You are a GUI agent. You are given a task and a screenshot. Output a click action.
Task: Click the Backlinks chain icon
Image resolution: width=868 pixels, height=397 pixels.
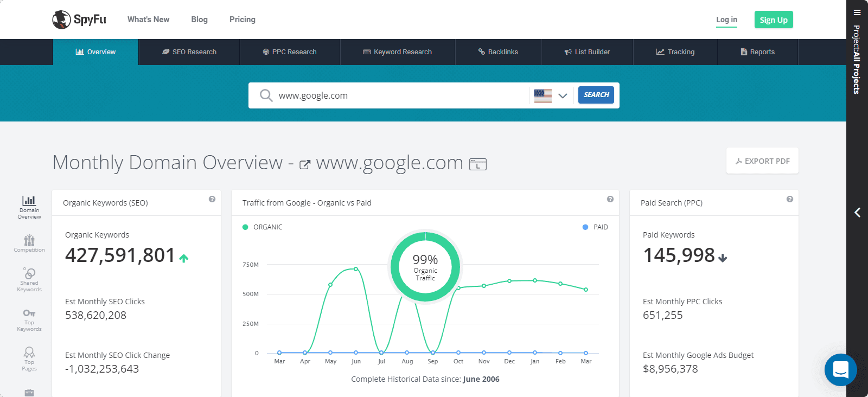point(481,52)
